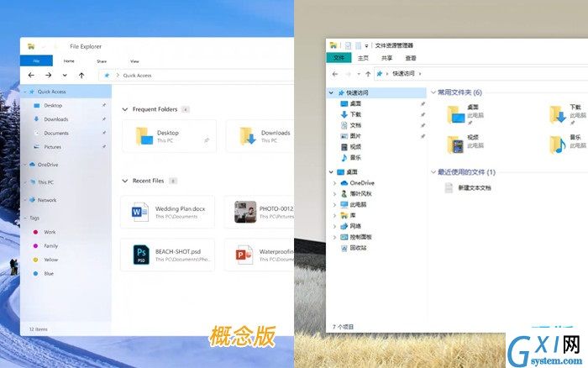Open the PHOTO-0012 picture thumbnail
This screenshot has height=368, width=588.
coord(245,212)
